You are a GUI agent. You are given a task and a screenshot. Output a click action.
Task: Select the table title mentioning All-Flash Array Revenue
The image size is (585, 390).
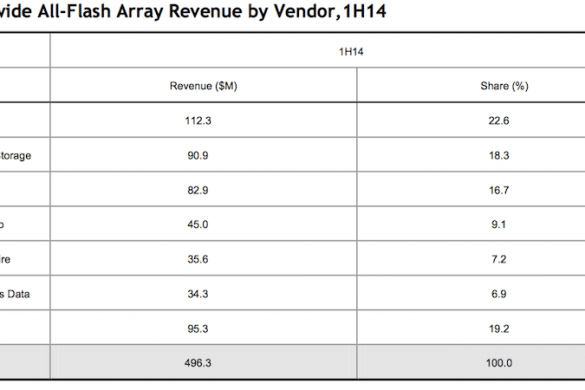193,12
